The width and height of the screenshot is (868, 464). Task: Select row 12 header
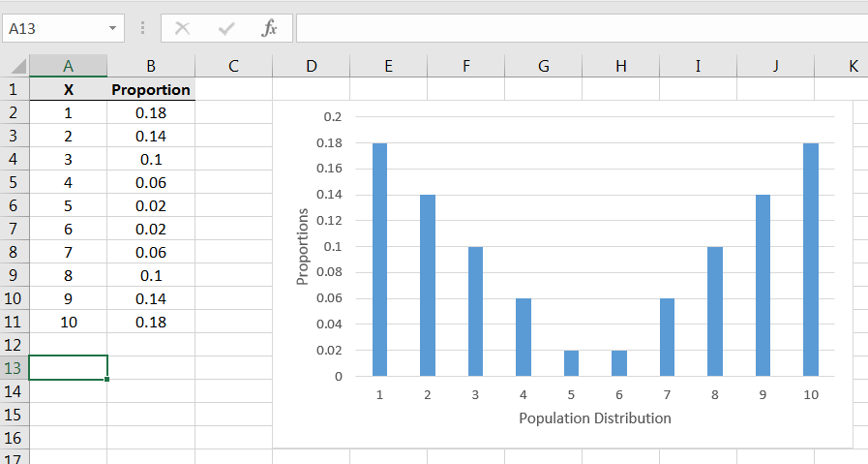[x=14, y=345]
